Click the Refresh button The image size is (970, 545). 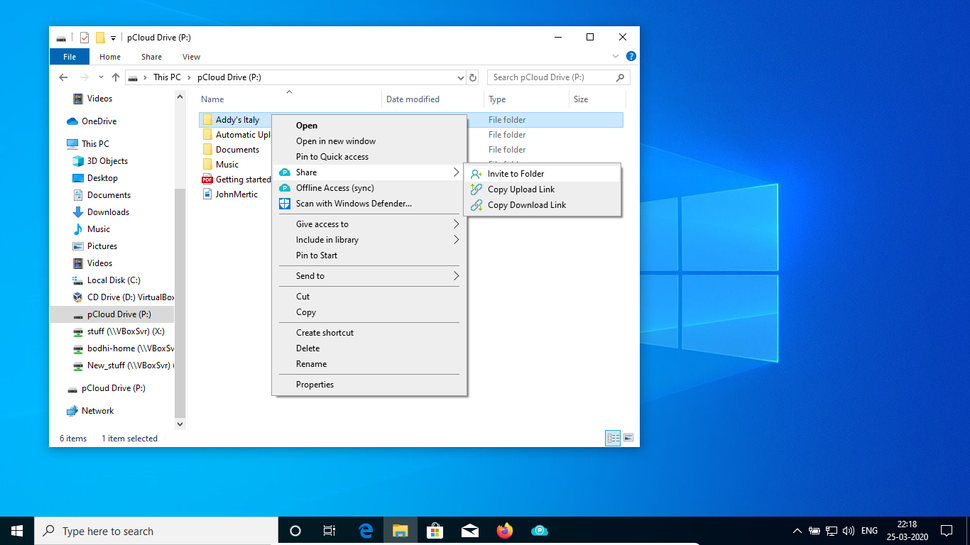[473, 77]
